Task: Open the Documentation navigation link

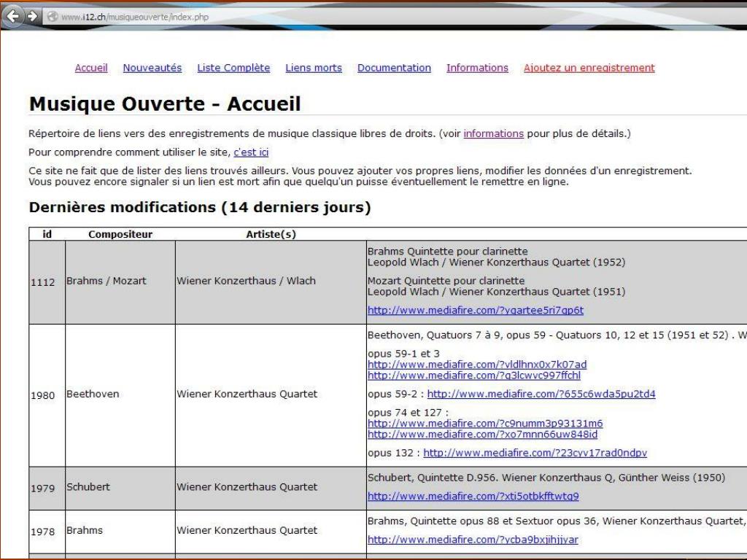Action: 394,68
